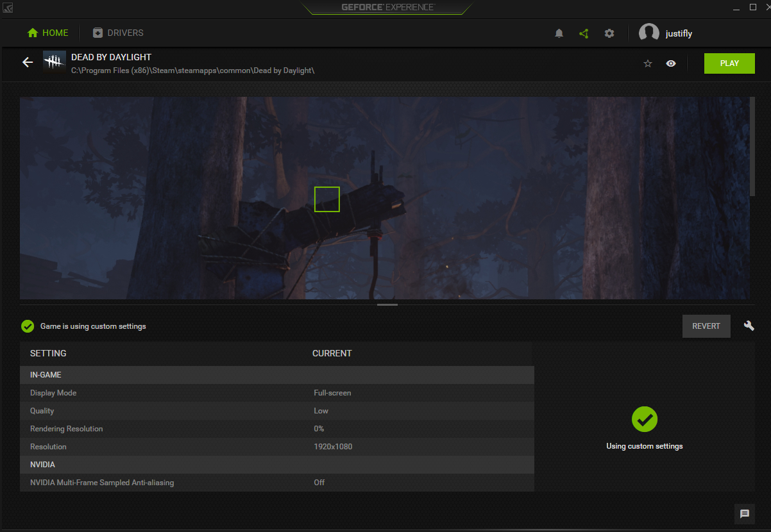Viewport: 771px width, 532px height.
Task: Launch the game with Play button
Action: pyautogui.click(x=729, y=63)
